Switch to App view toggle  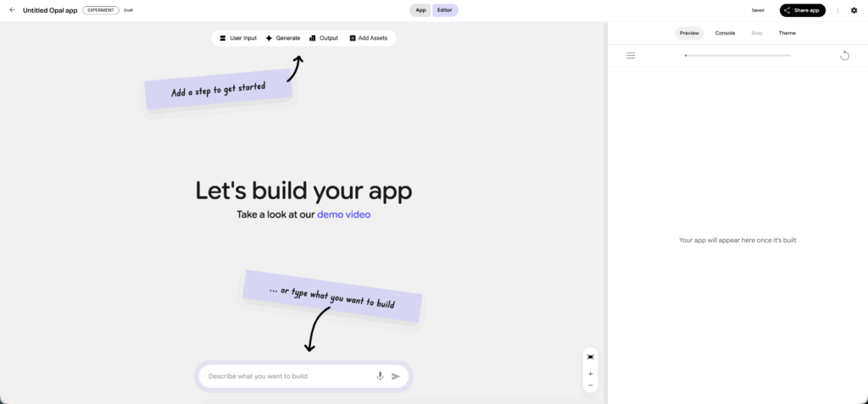pos(420,10)
